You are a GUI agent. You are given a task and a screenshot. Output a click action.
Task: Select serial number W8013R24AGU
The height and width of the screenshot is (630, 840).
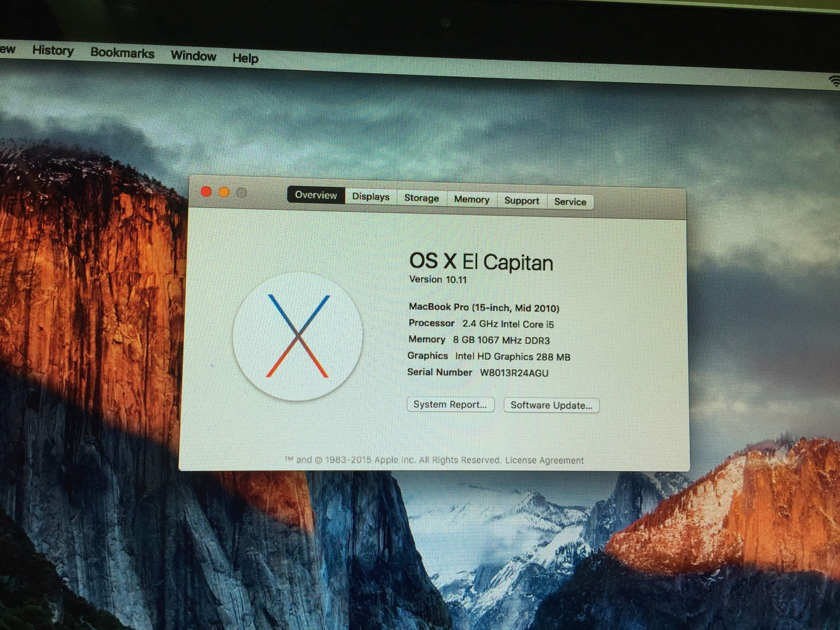coord(514,373)
